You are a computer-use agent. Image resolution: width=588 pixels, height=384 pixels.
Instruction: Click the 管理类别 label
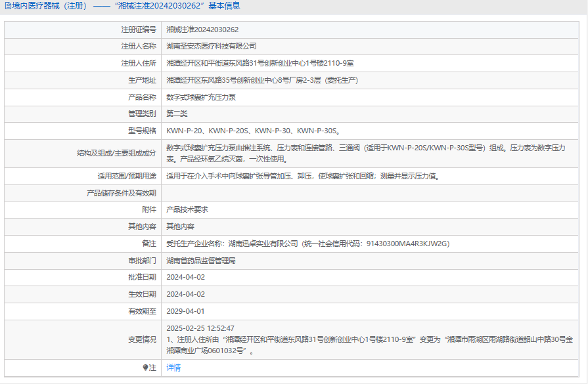[x=142, y=114]
